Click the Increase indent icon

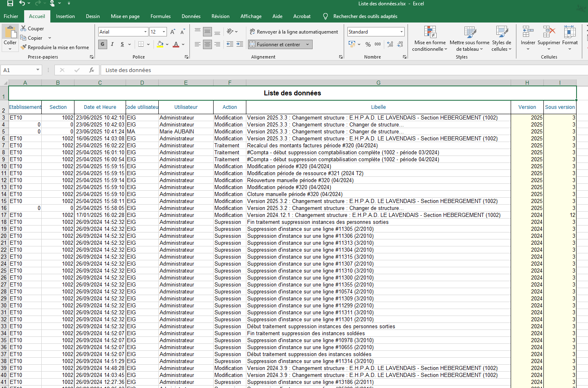click(x=240, y=44)
